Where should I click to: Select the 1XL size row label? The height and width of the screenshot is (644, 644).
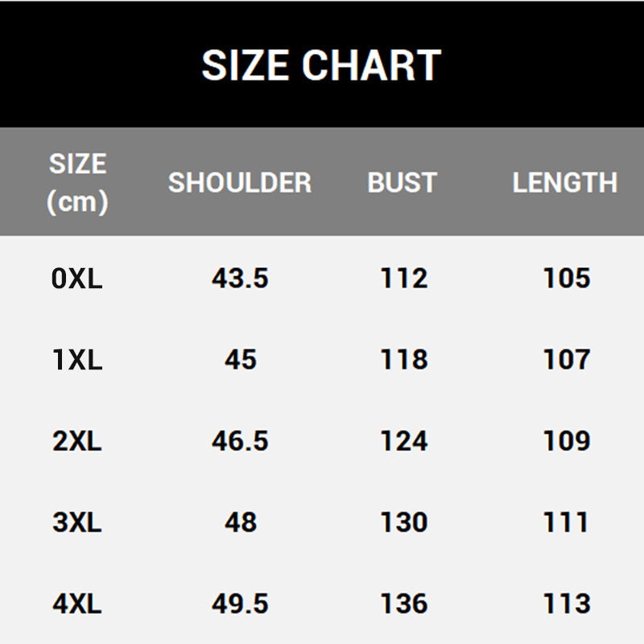coord(77,360)
